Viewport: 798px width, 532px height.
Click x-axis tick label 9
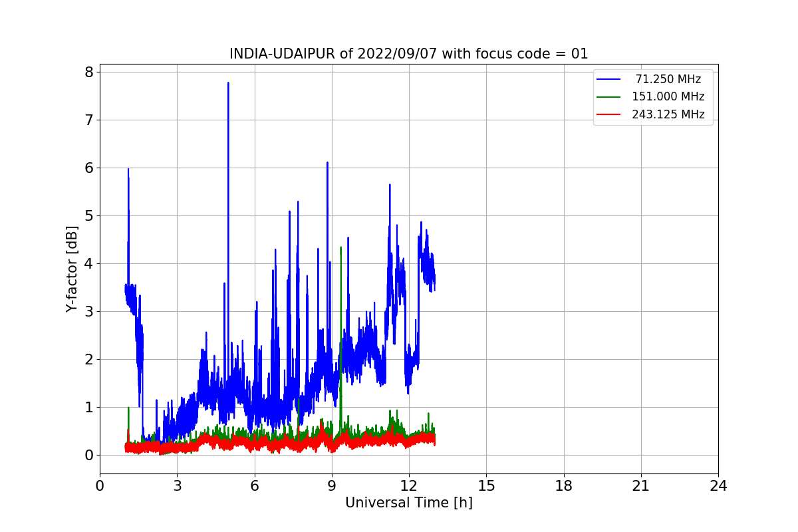tap(332, 486)
